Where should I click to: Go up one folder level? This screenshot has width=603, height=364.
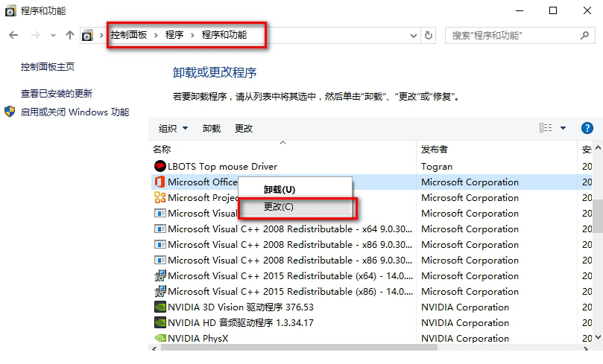tap(69, 35)
